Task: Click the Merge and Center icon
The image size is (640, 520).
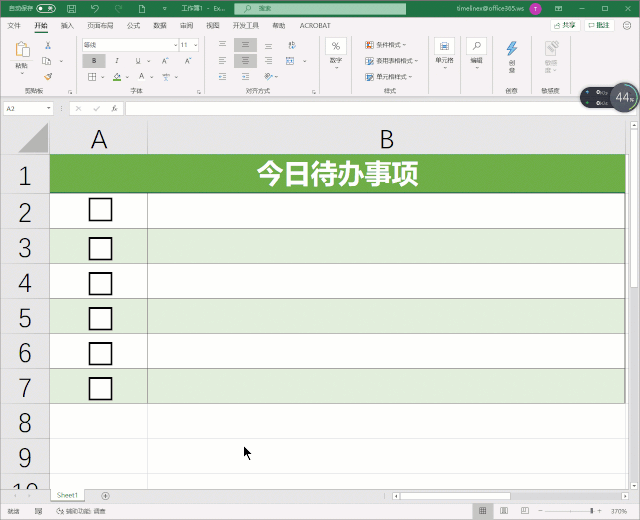Action: pos(290,61)
